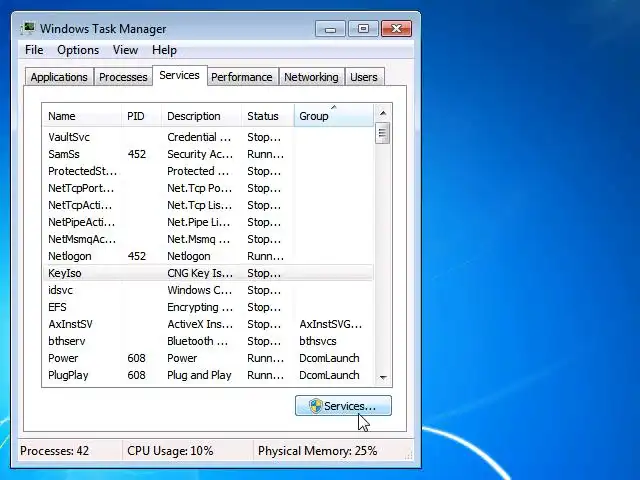Click the Physical Memory: 25% status entry

pos(318,451)
